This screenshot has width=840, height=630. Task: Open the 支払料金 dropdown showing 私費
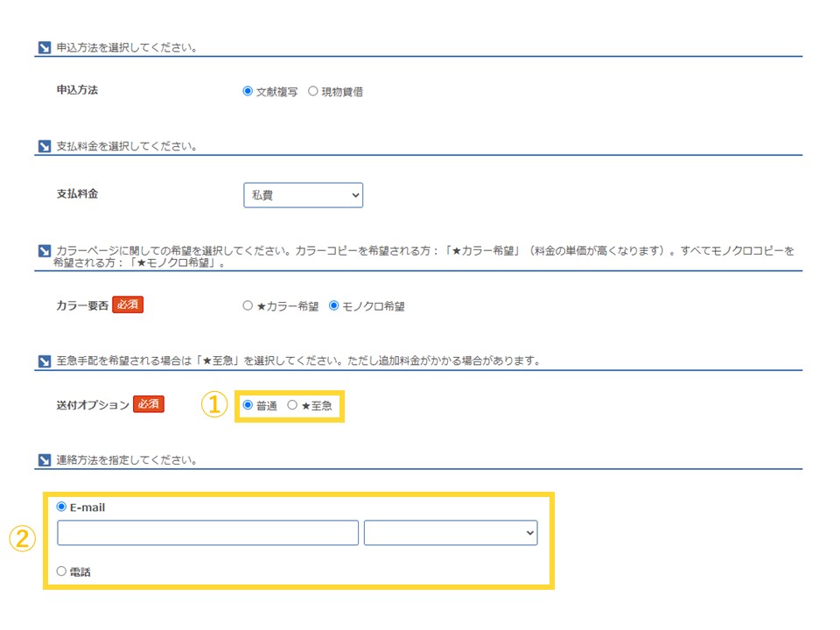pyautogui.click(x=304, y=195)
